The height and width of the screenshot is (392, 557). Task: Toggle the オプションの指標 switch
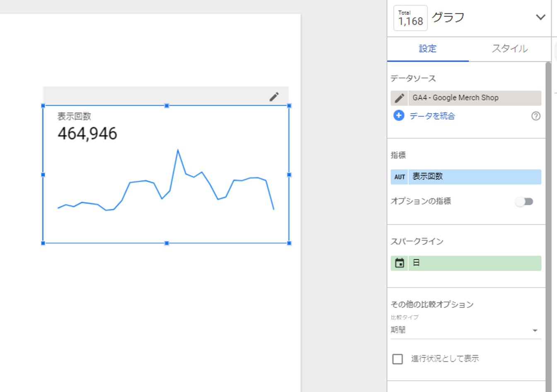click(524, 202)
